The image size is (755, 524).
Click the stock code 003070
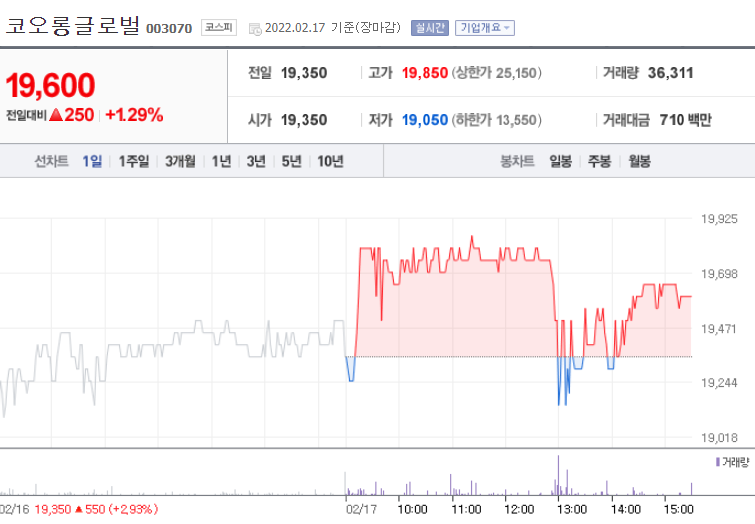pos(169,28)
